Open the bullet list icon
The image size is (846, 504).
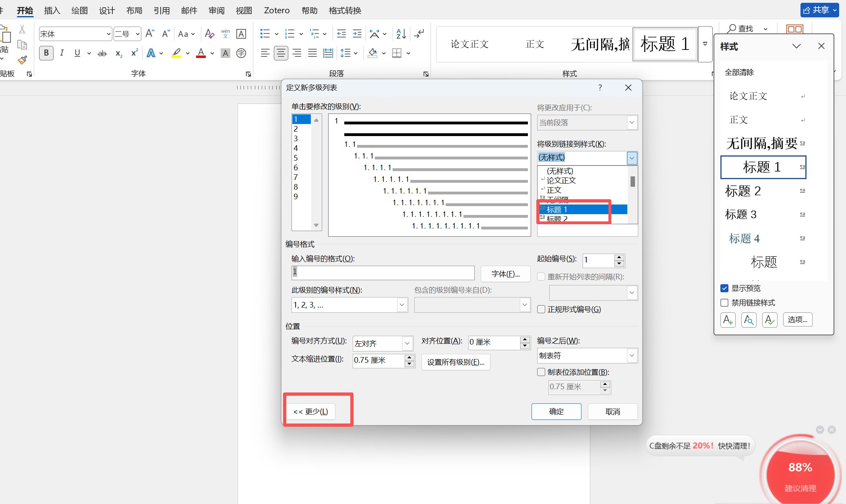pyautogui.click(x=265, y=34)
